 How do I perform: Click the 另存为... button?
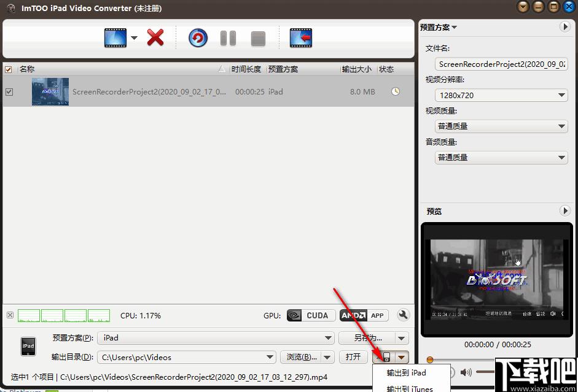click(367, 338)
